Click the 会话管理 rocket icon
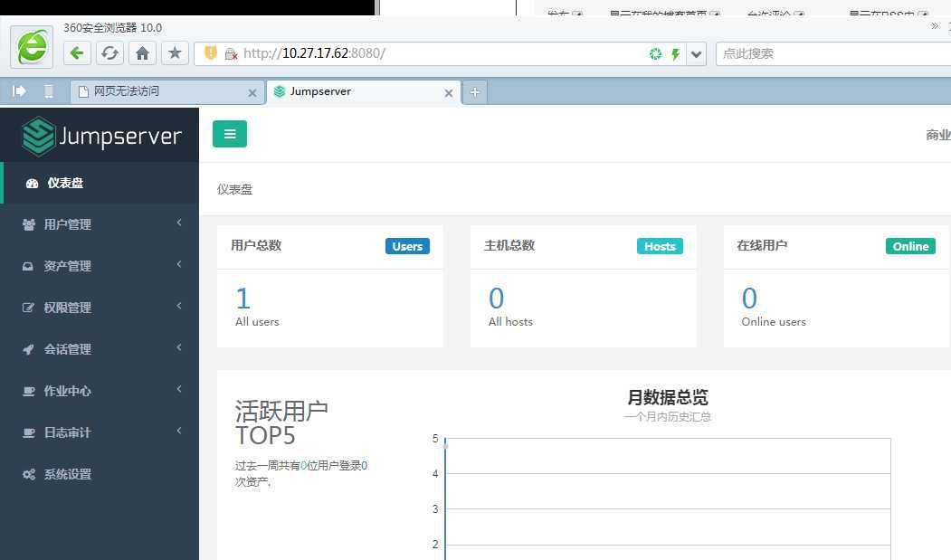This screenshot has width=951, height=560. (x=29, y=349)
